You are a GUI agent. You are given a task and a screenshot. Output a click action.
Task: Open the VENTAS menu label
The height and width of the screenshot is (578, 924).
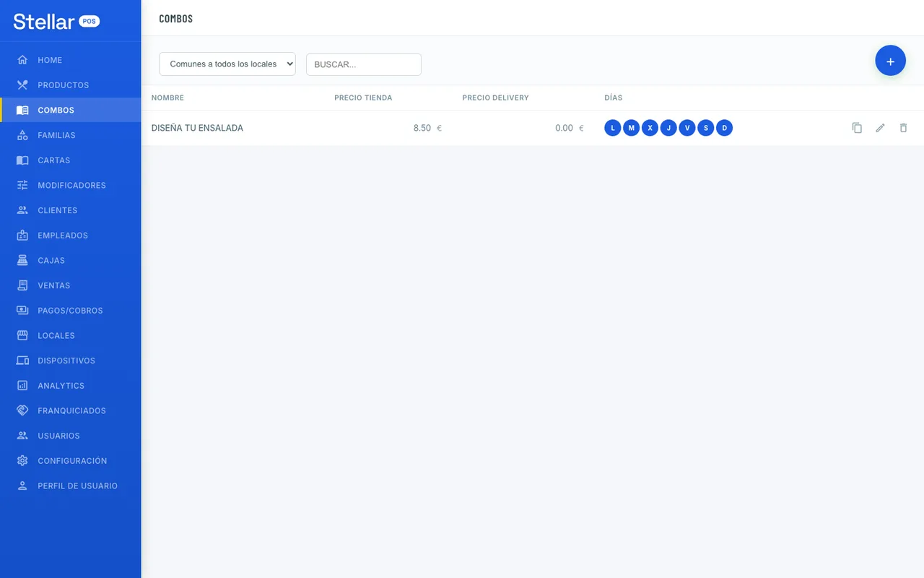tap(54, 285)
